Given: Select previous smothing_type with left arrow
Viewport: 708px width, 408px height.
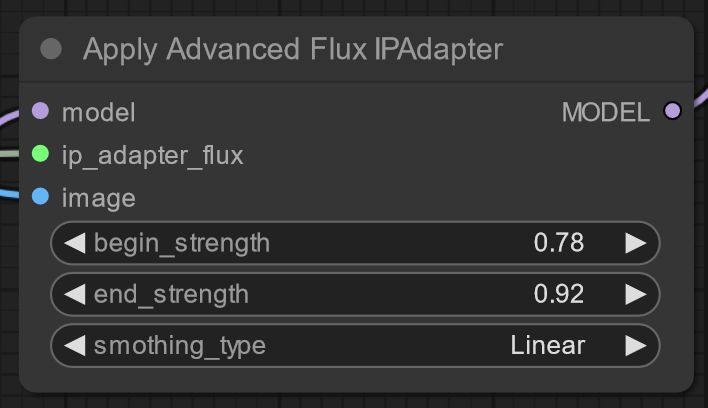Looking at the screenshot, I should 75,346.
